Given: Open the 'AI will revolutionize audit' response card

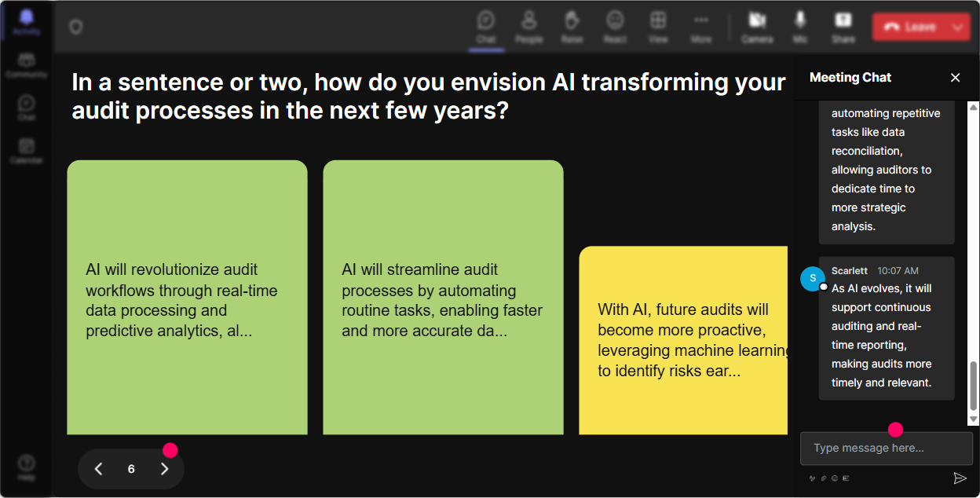Looking at the screenshot, I should coord(187,298).
